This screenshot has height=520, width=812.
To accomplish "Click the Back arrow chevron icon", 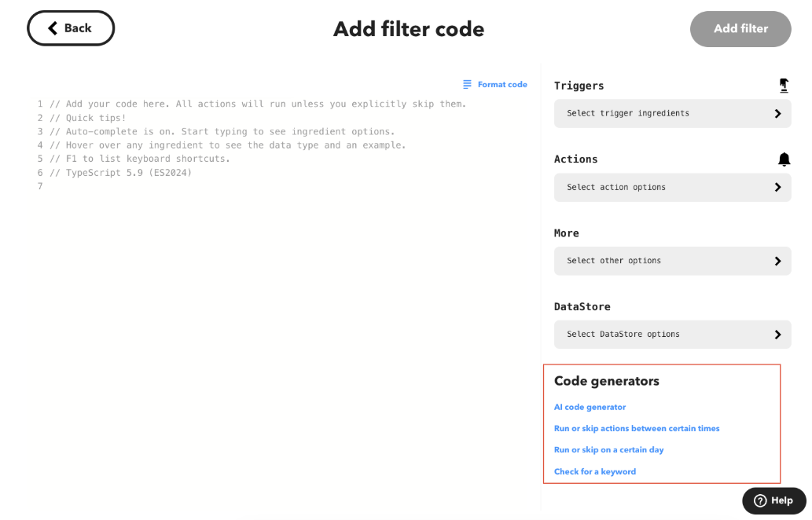I will point(53,28).
